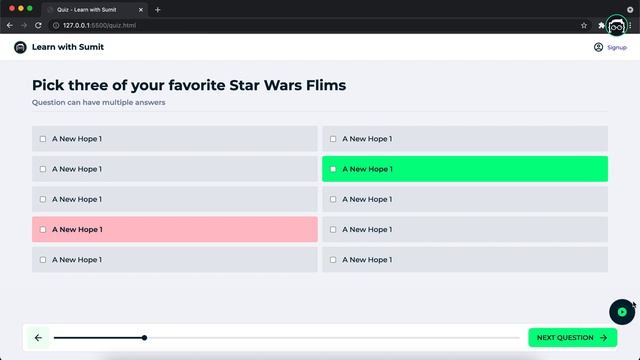Click the circle icon at tab strip end
The width and height of the screenshot is (640, 360).
coord(630,9)
